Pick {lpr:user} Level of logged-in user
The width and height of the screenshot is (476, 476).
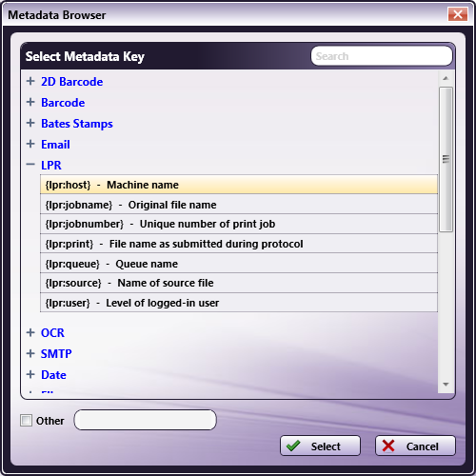click(239, 303)
